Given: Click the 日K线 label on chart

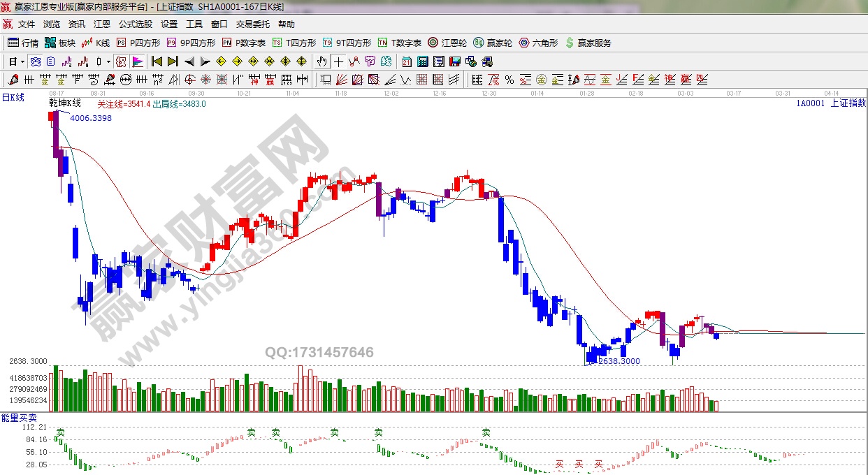Looking at the screenshot, I should pos(13,98).
